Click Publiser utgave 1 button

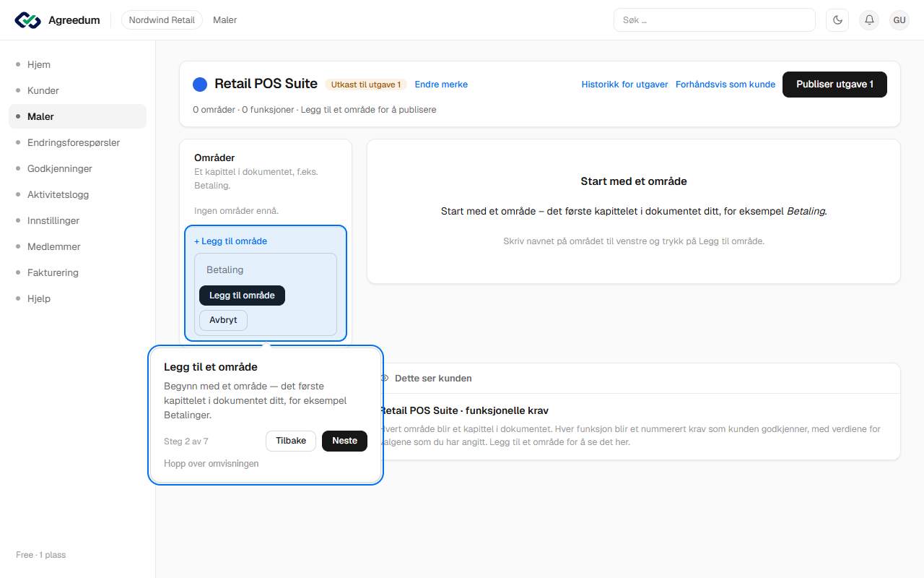click(834, 85)
